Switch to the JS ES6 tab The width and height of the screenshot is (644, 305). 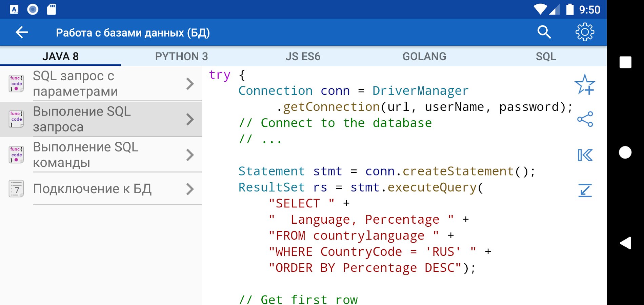coord(303,56)
